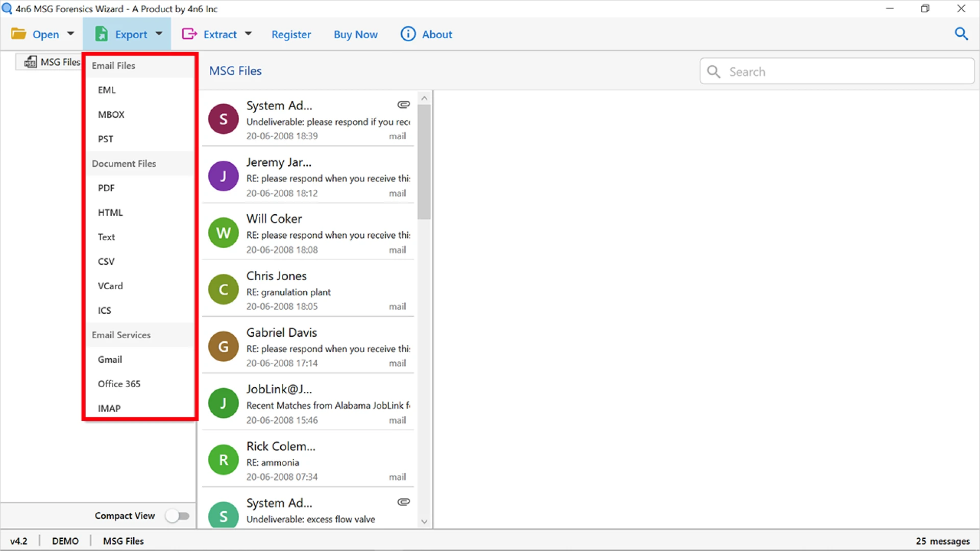Open the Register link

(291, 34)
